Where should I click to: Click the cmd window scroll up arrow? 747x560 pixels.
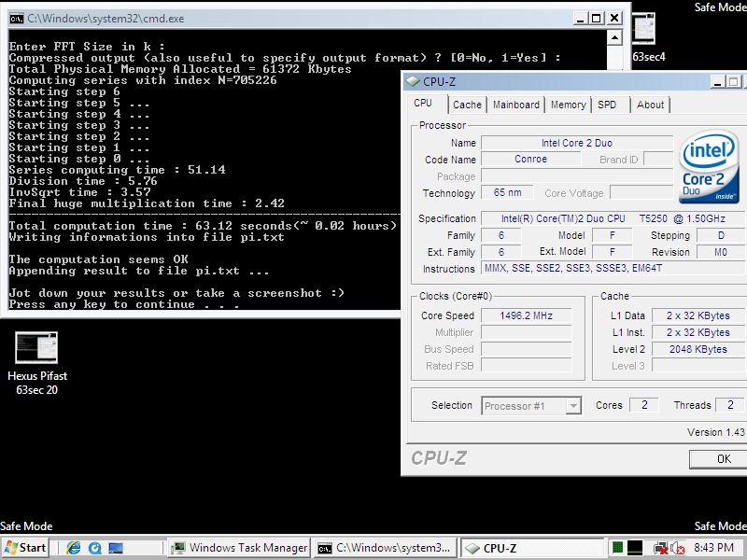614,37
